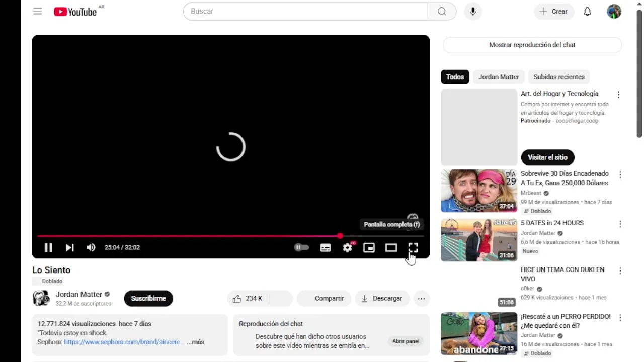
Task: Open the MrBeast video thumbnail
Action: tap(479, 191)
